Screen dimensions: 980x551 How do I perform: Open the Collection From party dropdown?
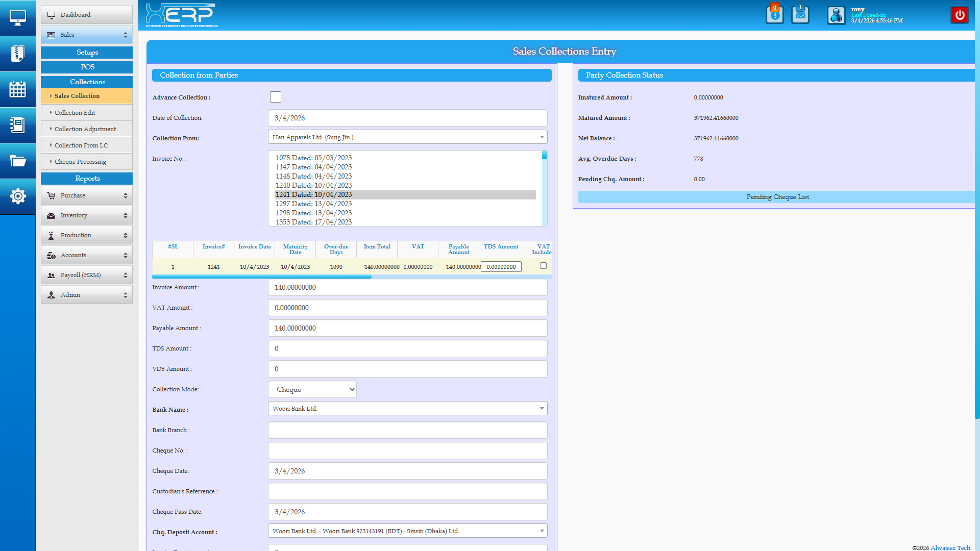tap(407, 137)
